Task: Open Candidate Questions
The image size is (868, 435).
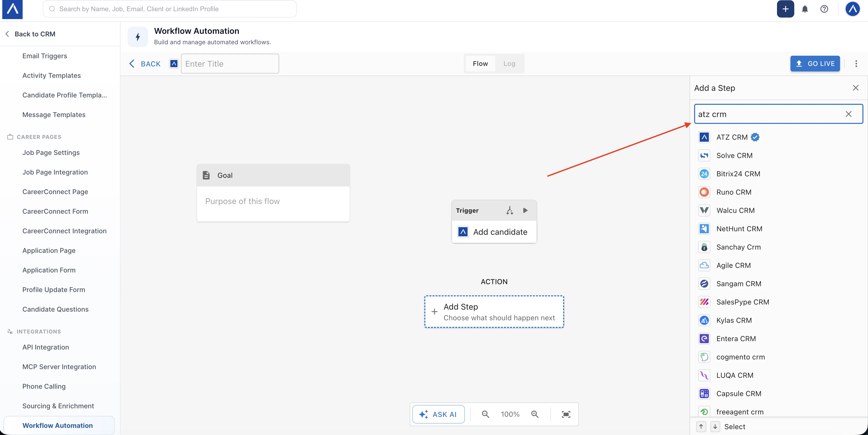Action: tap(56, 309)
